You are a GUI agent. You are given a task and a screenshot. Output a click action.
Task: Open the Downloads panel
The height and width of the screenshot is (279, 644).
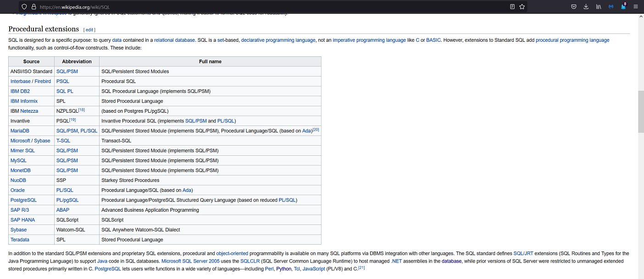tap(586, 7)
